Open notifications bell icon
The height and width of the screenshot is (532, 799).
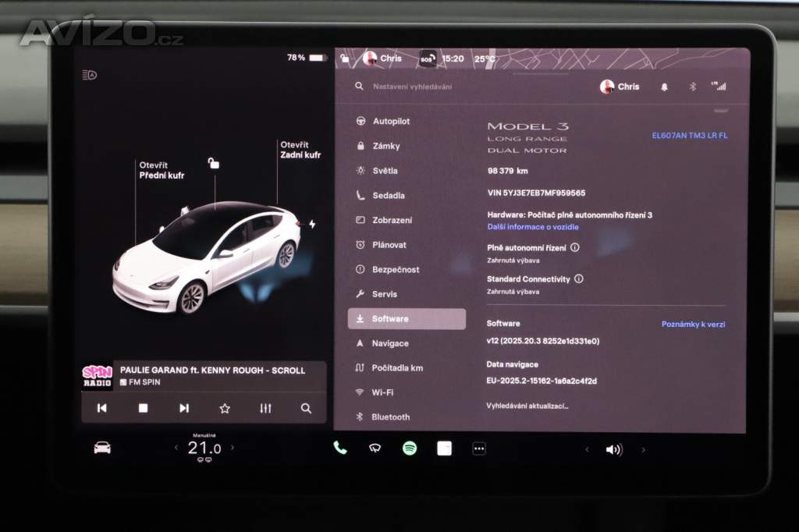coord(665,87)
